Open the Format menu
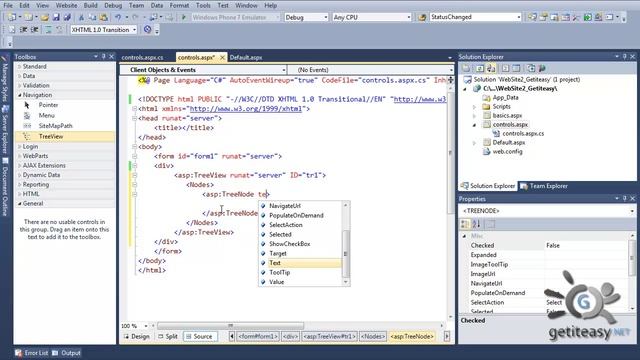Image resolution: width=640 pixels, height=360 pixels. pos(179,5)
